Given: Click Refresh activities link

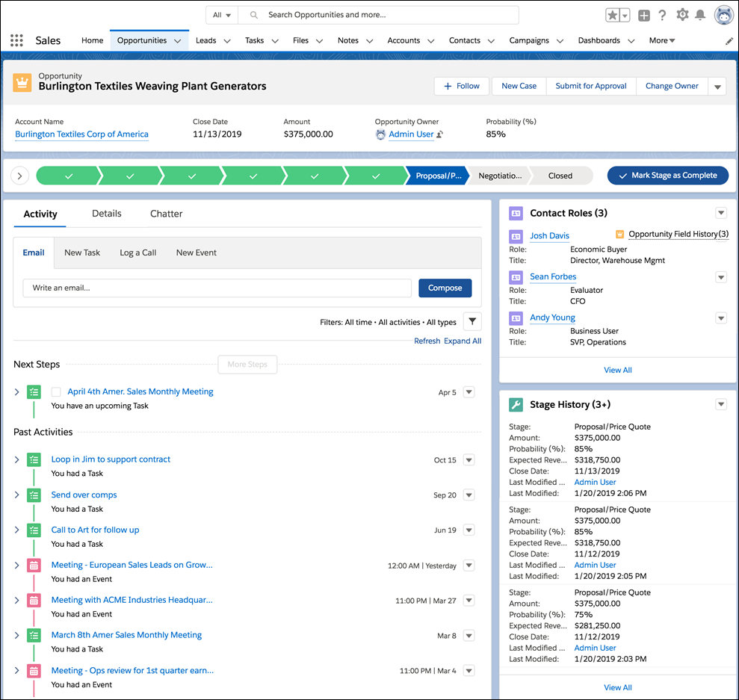Looking at the screenshot, I should coord(427,341).
